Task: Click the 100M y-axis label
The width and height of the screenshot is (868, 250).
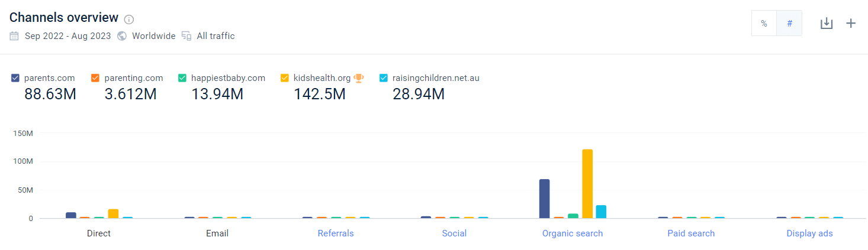Action: (22, 162)
